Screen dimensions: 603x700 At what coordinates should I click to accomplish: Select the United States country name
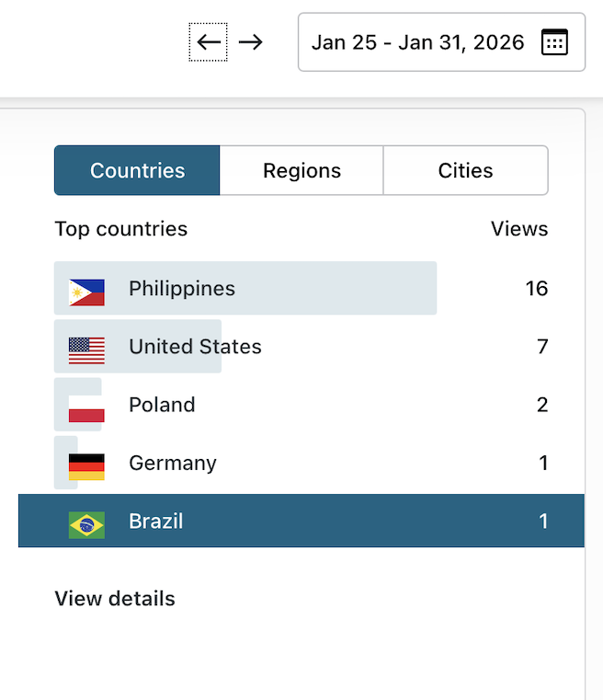[195, 347]
